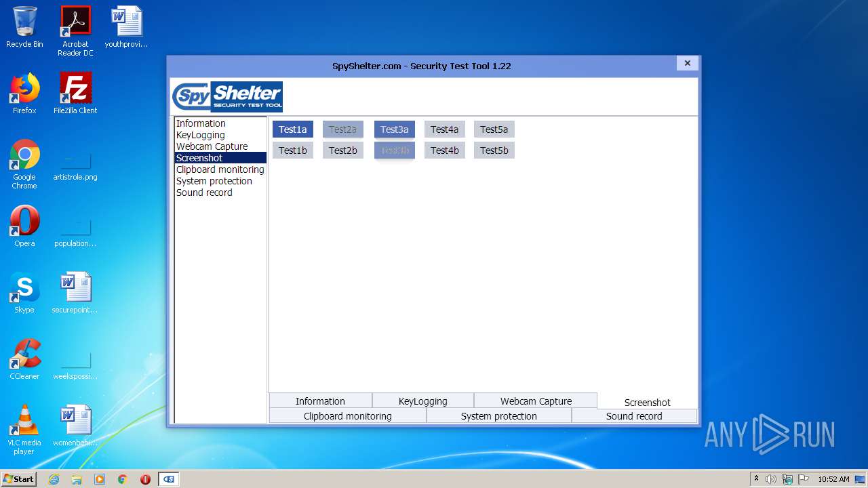
Task: Close the SpyShelter Security Test Tool window
Action: pyautogui.click(x=687, y=63)
